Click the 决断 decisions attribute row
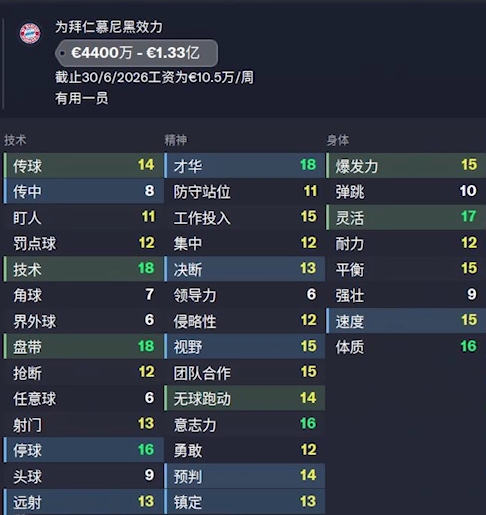This screenshot has width=486, height=515. click(x=244, y=269)
